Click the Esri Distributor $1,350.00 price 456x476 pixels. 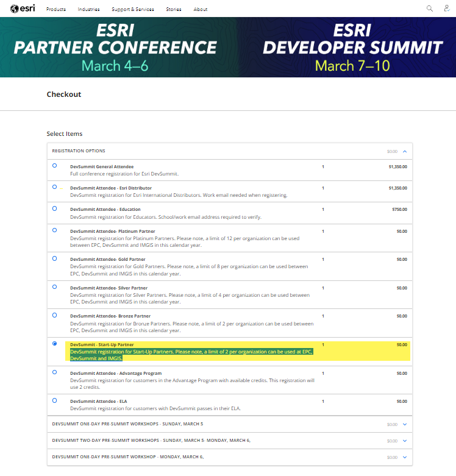tap(397, 188)
